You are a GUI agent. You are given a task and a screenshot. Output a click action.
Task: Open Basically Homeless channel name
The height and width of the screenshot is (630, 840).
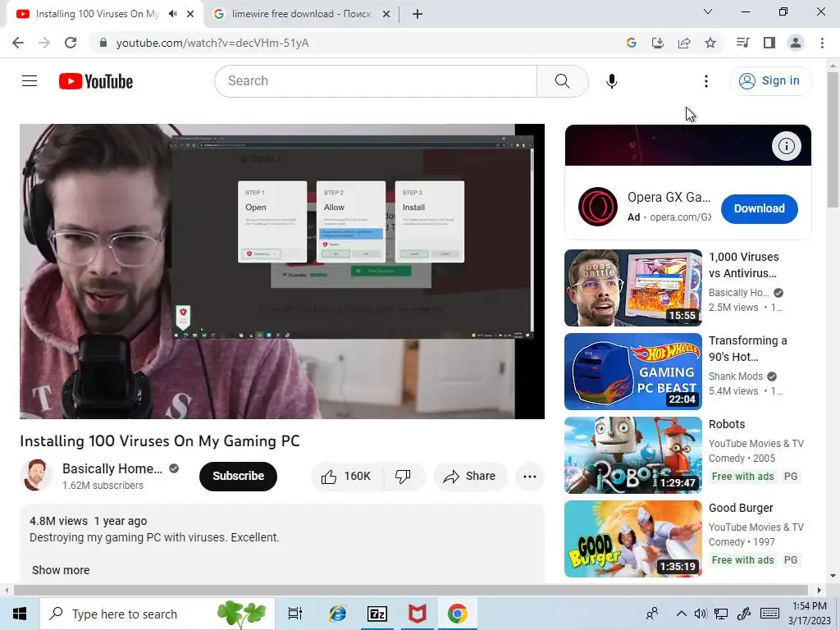(112, 468)
